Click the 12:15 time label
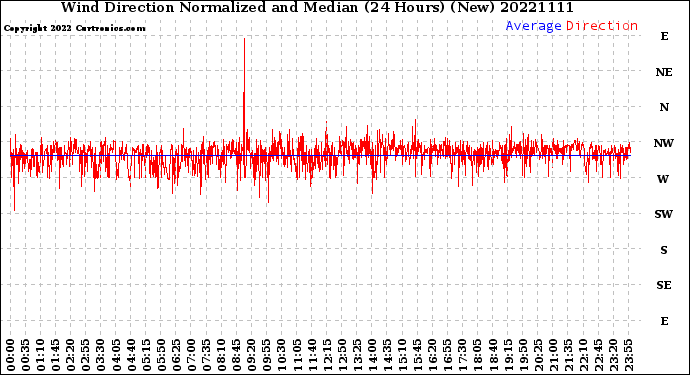 [x=327, y=355]
